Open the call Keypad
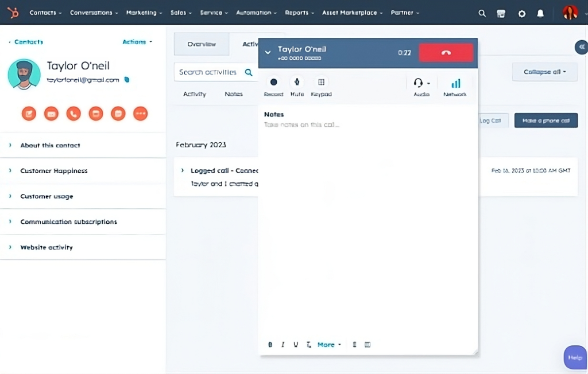588x374 pixels. pos(321,83)
